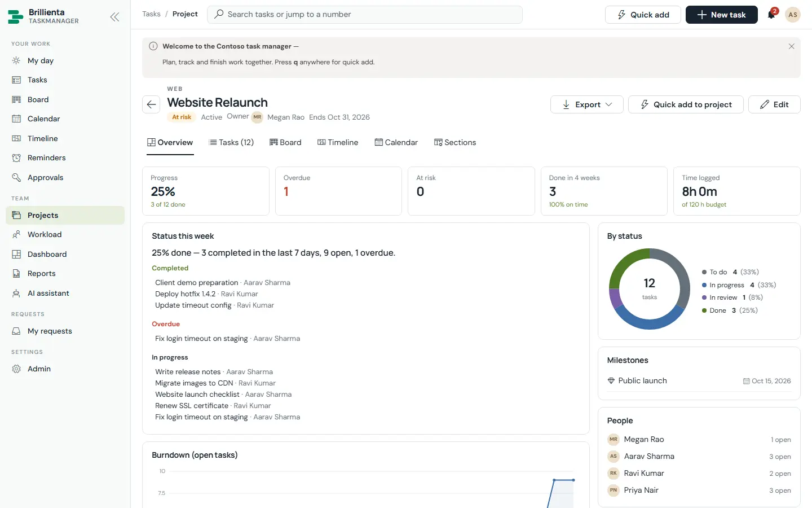This screenshot has width=812, height=508.
Task: Switch to the project Timeline tab
Action: coord(338,143)
